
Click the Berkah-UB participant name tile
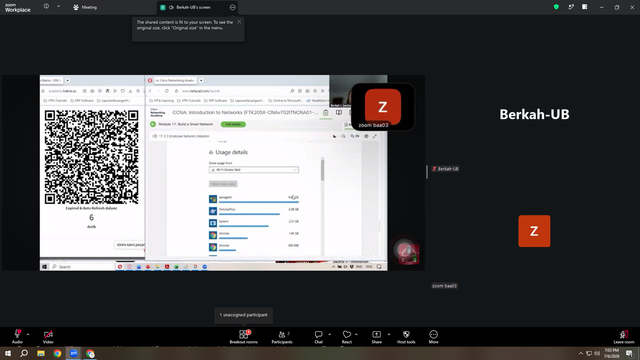[x=534, y=114]
